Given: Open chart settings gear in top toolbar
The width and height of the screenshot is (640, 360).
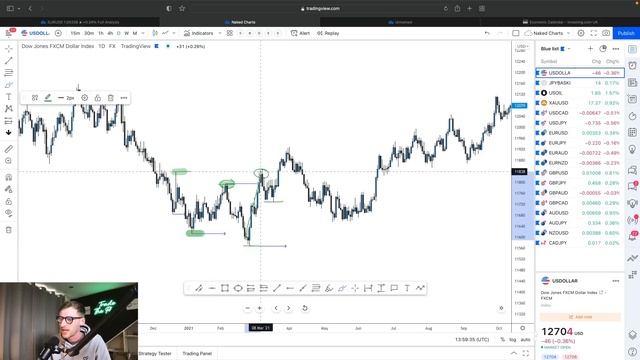Looking at the screenshot, I should [x=581, y=33].
